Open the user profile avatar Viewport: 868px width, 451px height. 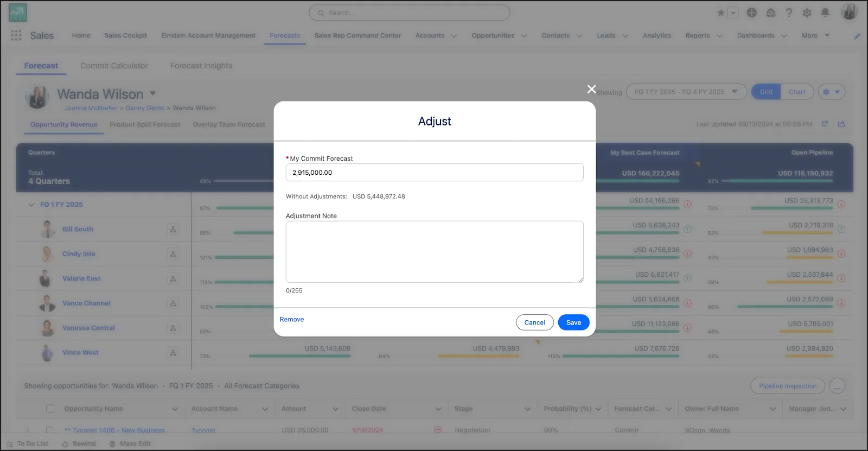coord(849,11)
